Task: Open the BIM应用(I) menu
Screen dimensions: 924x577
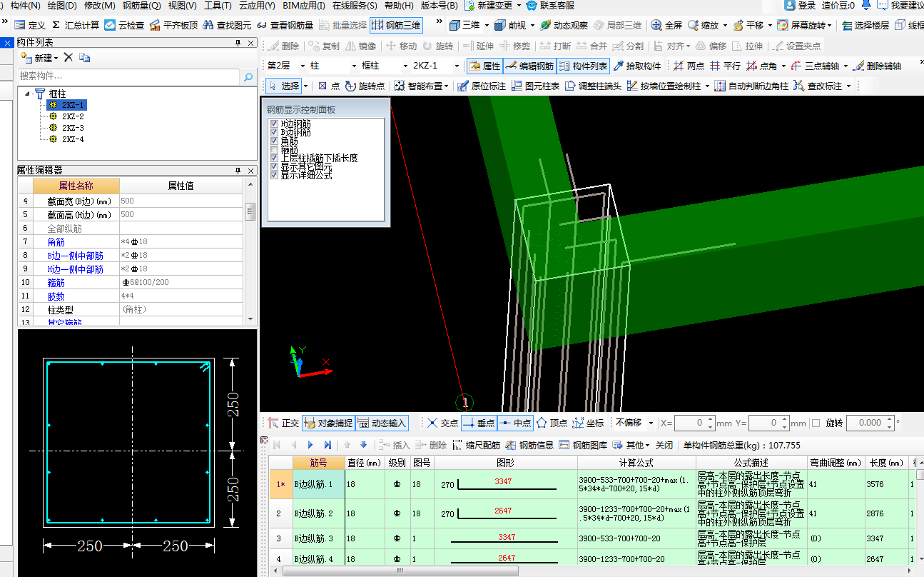Action: (x=304, y=5)
